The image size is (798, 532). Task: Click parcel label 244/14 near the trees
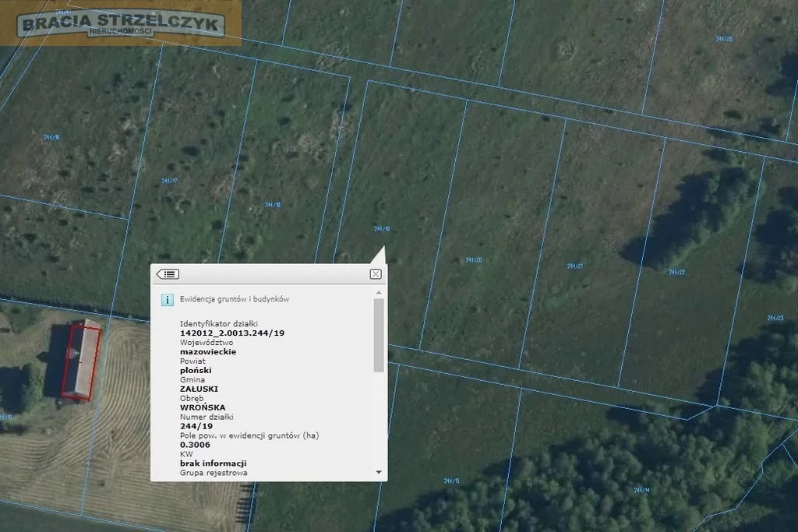pyautogui.click(x=641, y=490)
